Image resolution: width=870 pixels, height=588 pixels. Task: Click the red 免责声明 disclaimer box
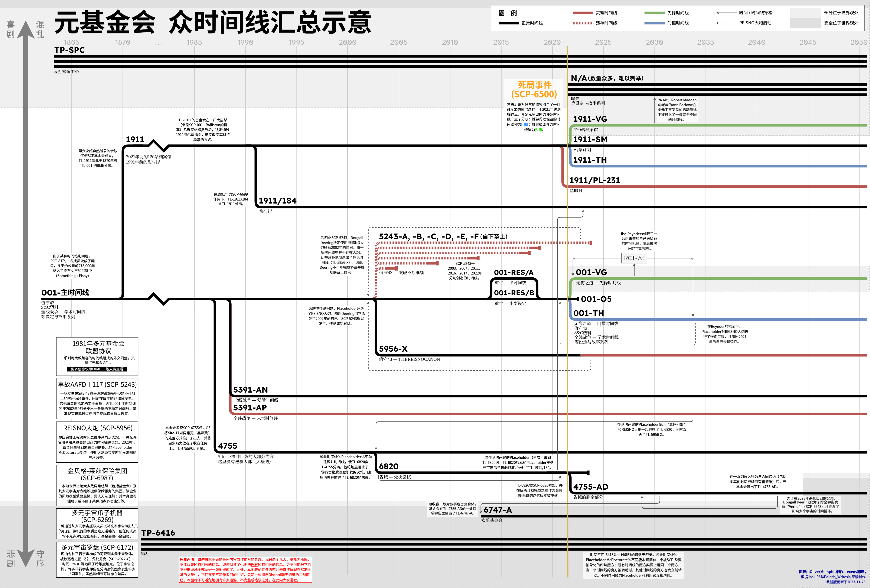click(x=245, y=570)
